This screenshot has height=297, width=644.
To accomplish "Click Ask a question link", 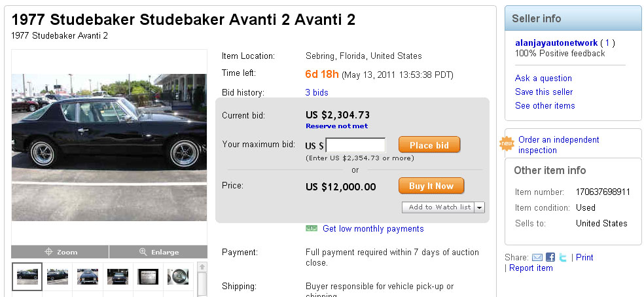I will pyautogui.click(x=543, y=79).
